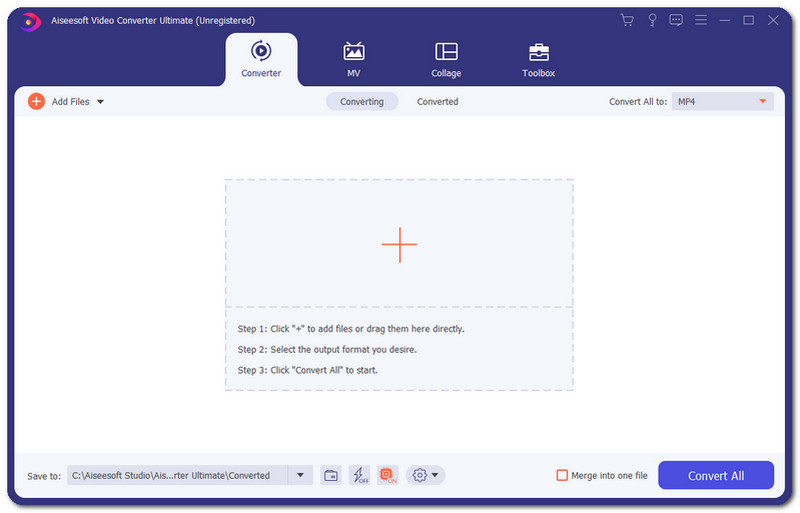Enable Merge into one file checkbox
This screenshot has width=800, height=513.
tap(562, 475)
